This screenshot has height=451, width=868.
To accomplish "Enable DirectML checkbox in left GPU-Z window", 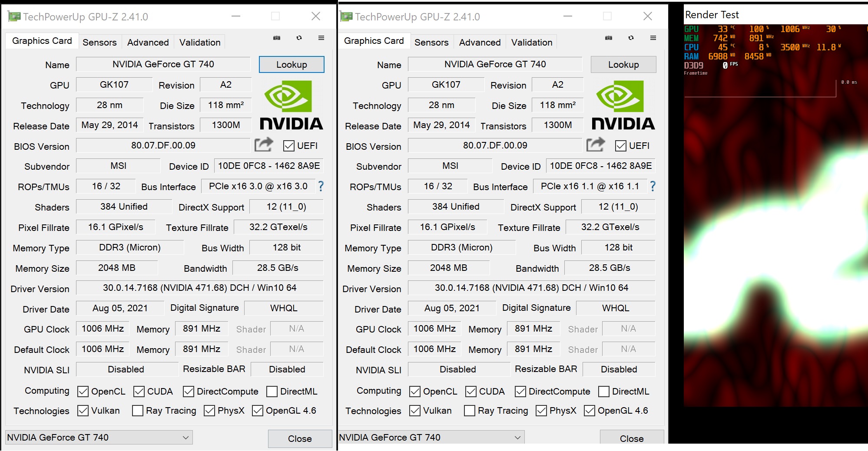I will [x=272, y=392].
